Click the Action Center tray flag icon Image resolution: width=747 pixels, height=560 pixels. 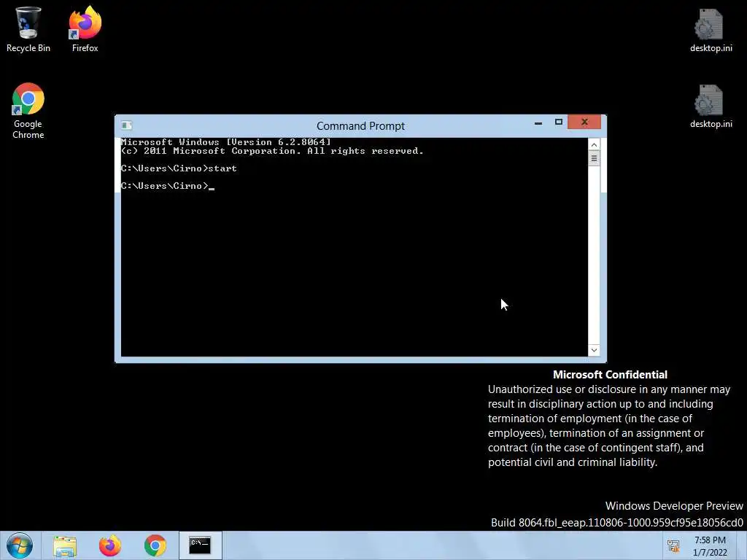(673, 546)
